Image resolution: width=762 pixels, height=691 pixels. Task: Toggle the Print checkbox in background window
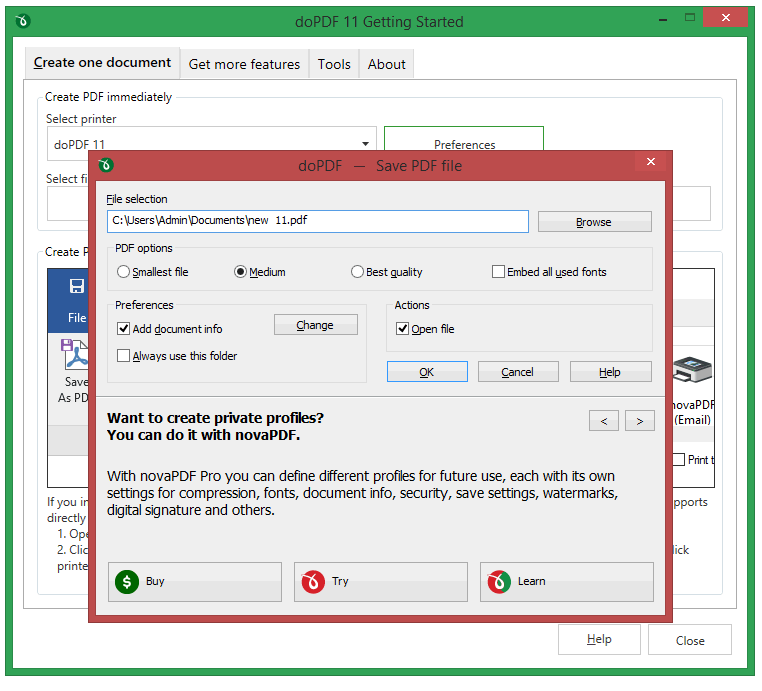(679, 460)
